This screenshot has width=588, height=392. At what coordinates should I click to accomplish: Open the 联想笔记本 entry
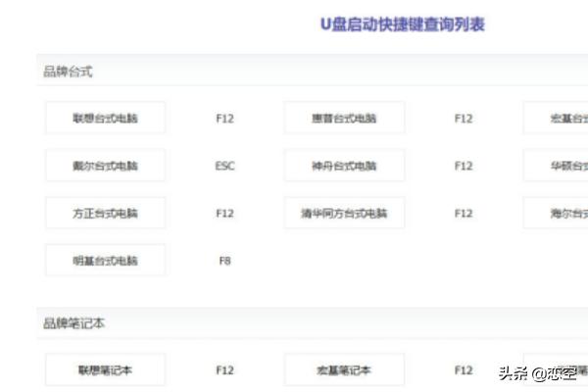(105, 370)
